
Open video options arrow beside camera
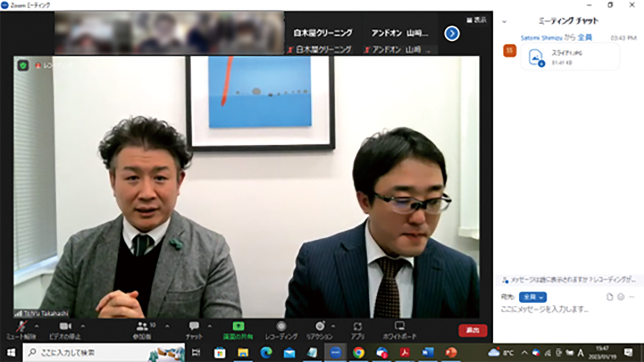tap(83, 326)
